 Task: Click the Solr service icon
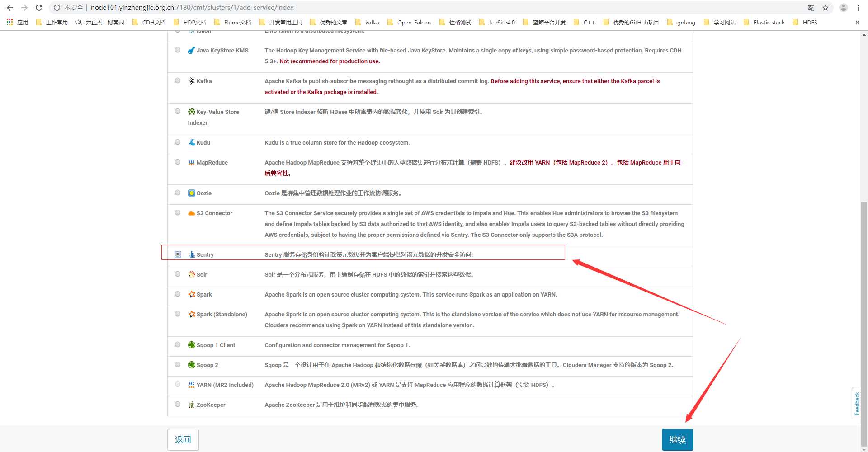coord(192,274)
